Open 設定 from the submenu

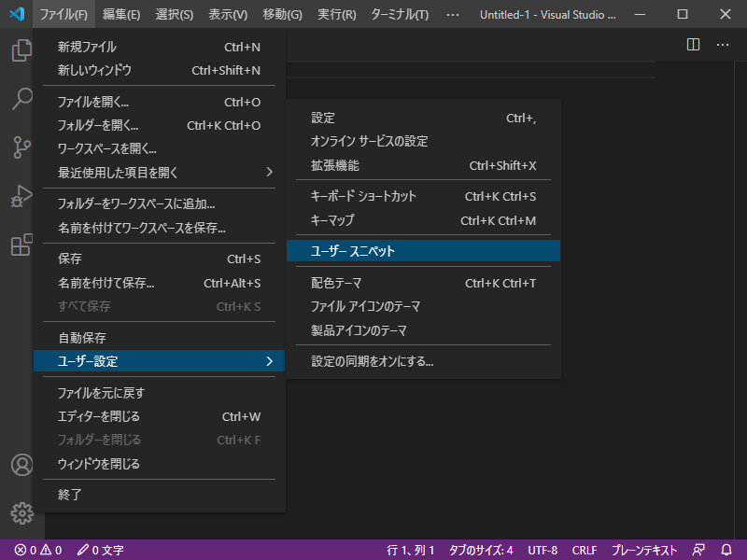(x=423, y=118)
